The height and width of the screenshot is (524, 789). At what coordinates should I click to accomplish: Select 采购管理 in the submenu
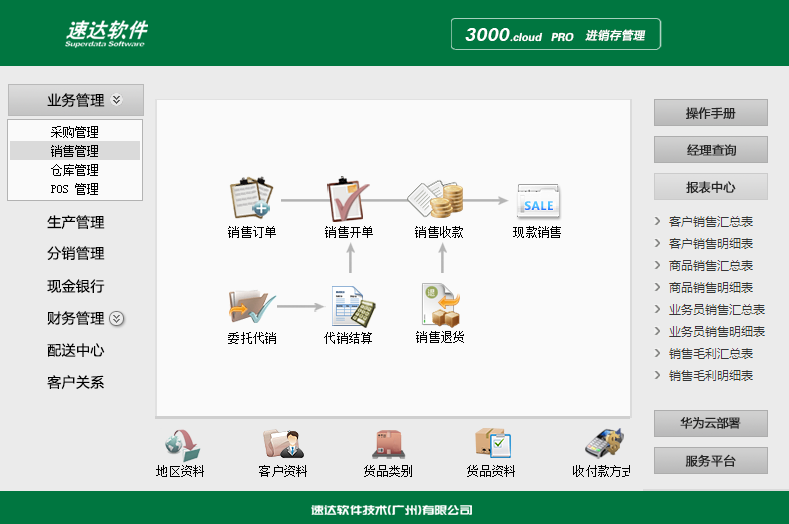pyautogui.click(x=75, y=132)
